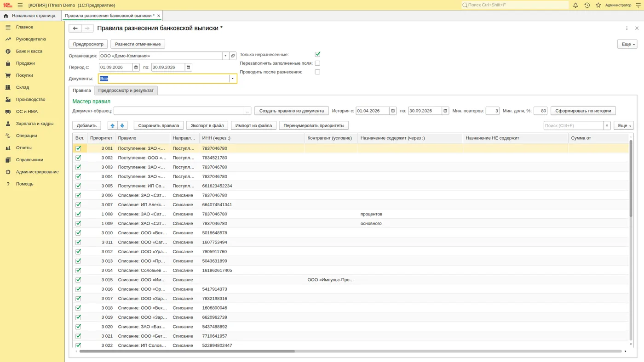Viewport: 644px width, 362px height.
Task: Move selected rule up with arrow icon
Action: tap(112, 125)
